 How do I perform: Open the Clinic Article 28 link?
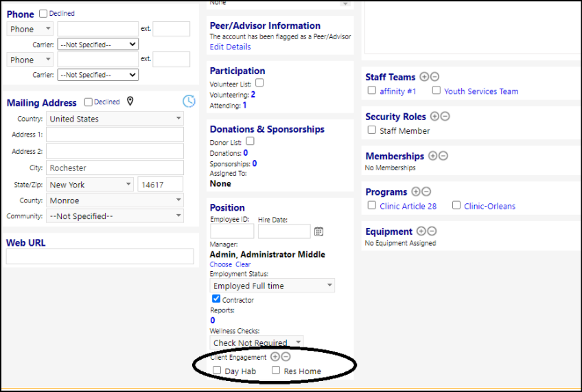[x=408, y=206]
